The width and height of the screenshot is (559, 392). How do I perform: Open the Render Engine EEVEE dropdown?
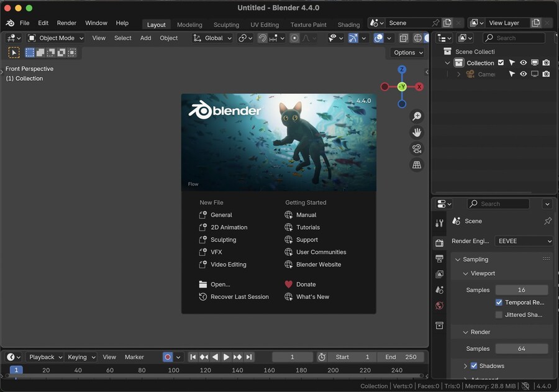pos(524,241)
